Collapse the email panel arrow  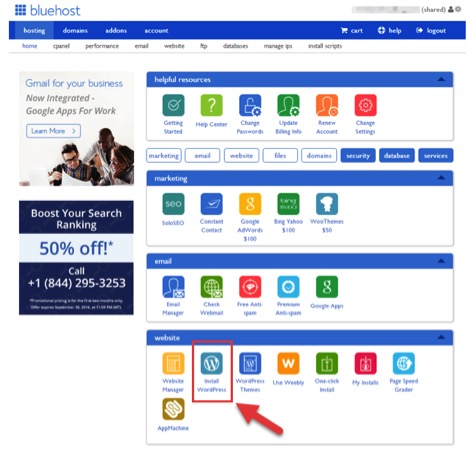441,261
